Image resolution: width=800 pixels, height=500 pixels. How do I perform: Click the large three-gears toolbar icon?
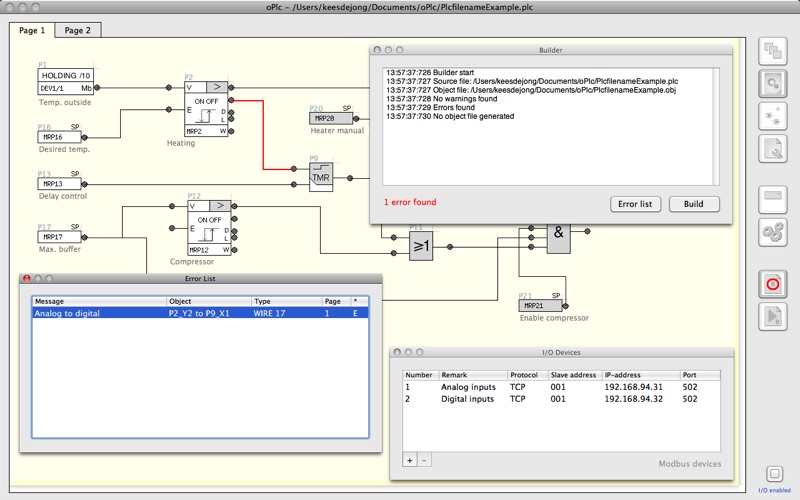772,232
